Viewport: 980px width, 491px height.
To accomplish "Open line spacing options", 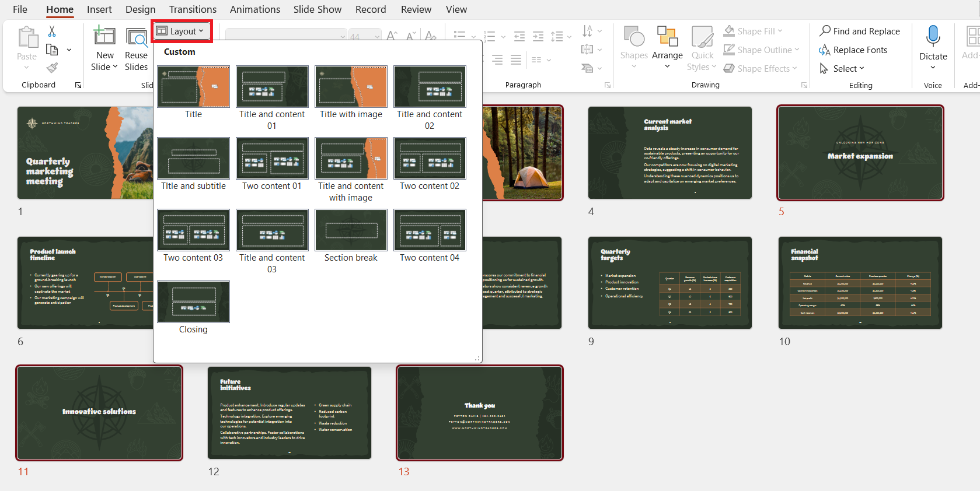I will tap(561, 36).
